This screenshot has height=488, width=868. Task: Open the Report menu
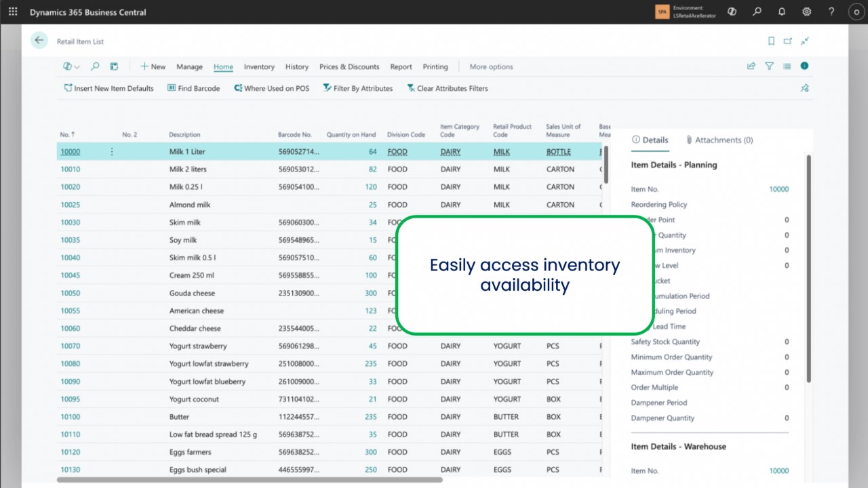(x=401, y=66)
